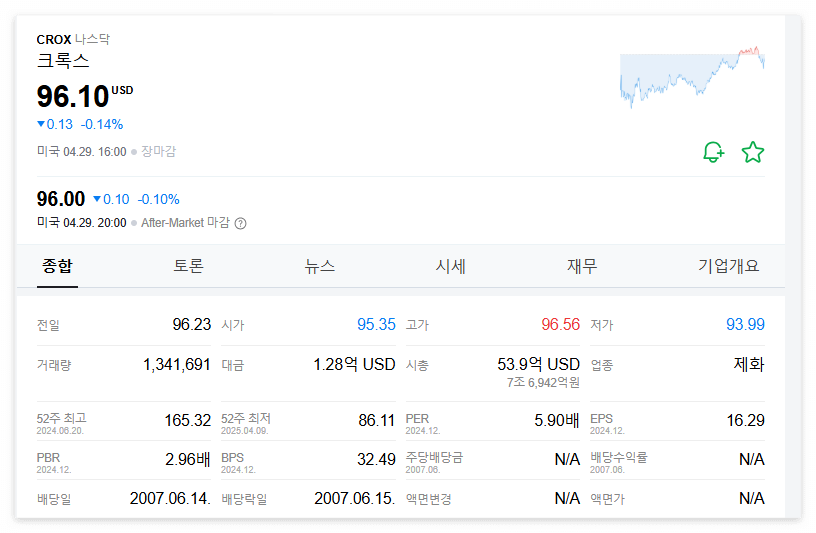Open the mini price chart thumbnail
The height and width of the screenshot is (533, 816).
[x=692, y=77]
